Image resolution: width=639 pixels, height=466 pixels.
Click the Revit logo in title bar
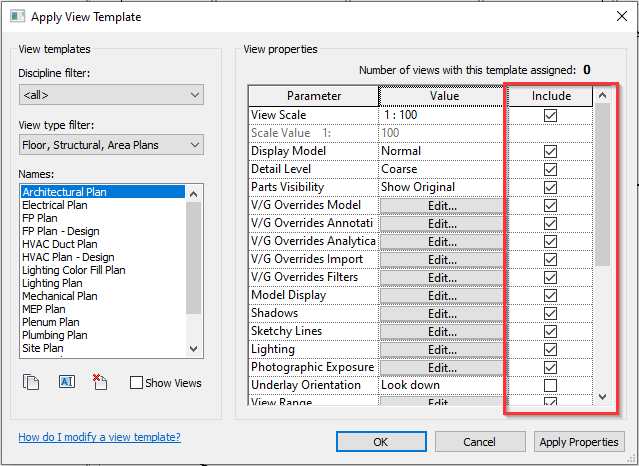point(17,16)
